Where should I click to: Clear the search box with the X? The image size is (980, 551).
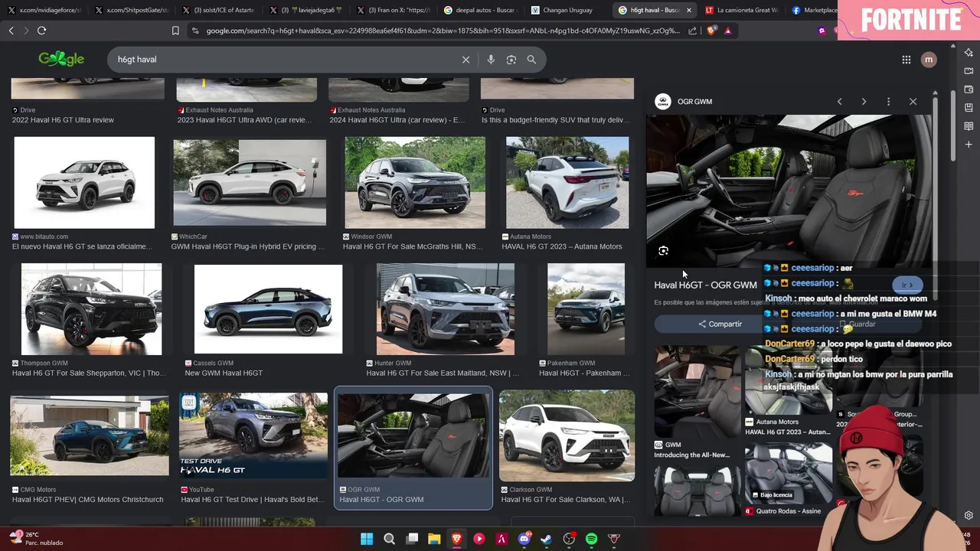465,60
